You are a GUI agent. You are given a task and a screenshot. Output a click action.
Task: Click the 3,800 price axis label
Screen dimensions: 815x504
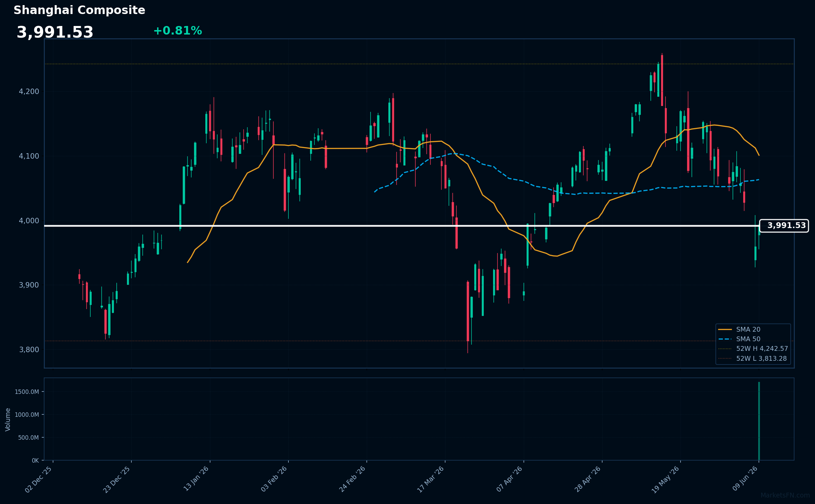[x=29, y=350]
